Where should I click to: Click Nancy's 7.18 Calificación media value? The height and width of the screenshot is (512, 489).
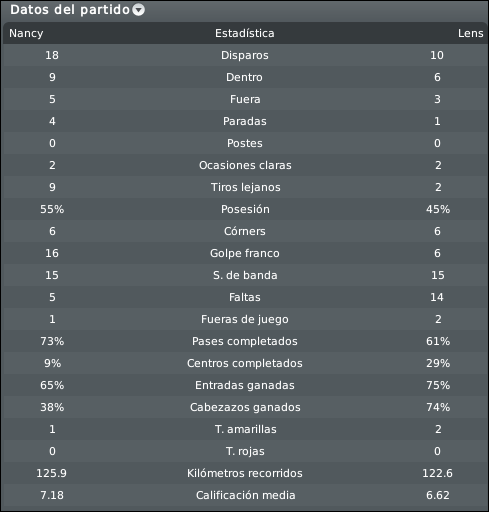(x=52, y=495)
